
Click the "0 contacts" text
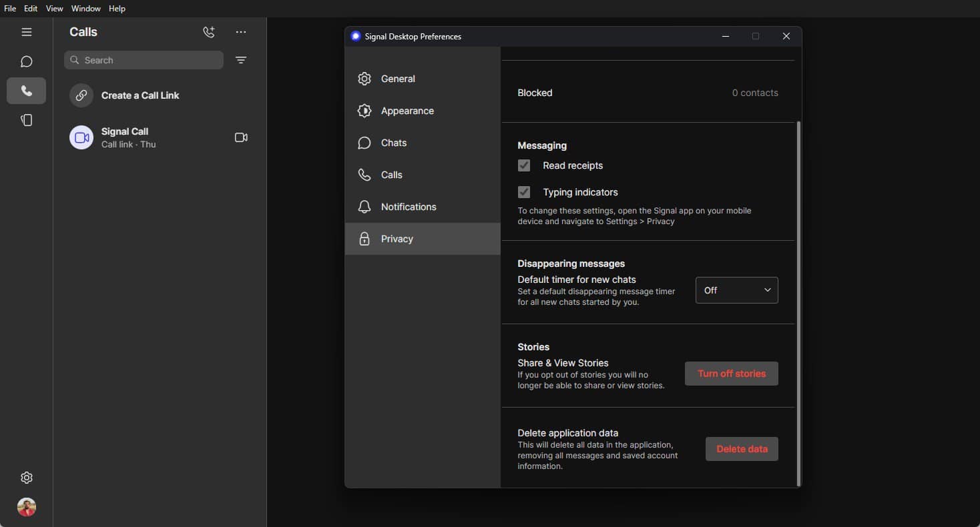[755, 93]
